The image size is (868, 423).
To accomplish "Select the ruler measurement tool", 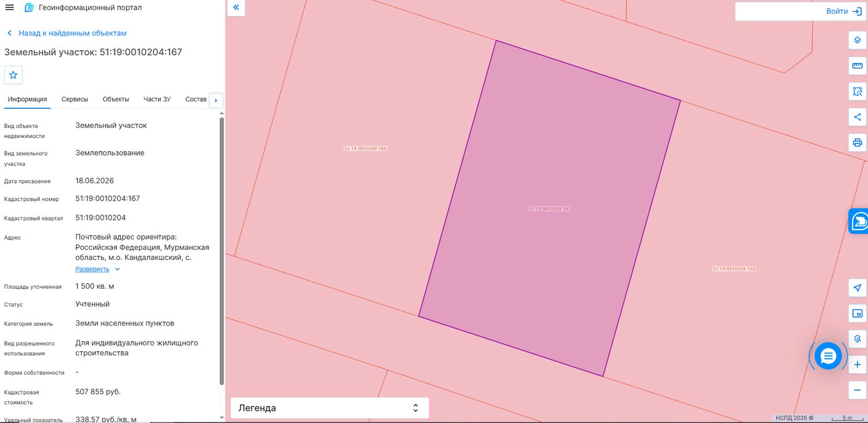I will (x=857, y=66).
